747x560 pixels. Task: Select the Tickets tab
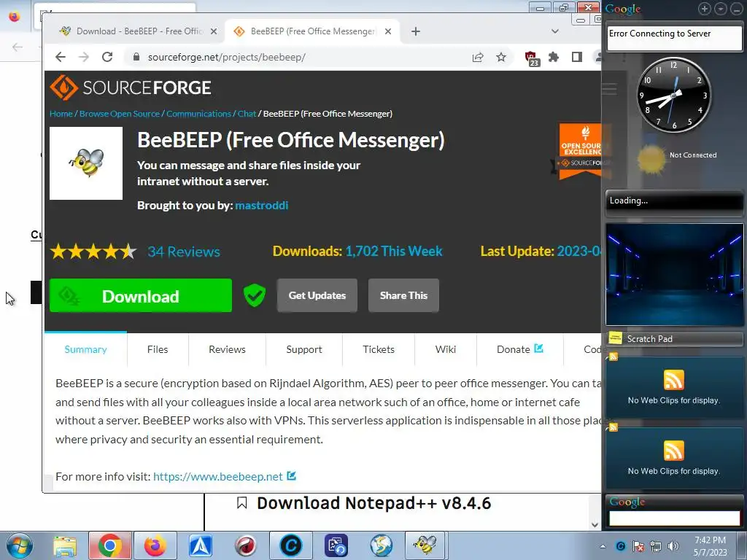click(x=379, y=349)
